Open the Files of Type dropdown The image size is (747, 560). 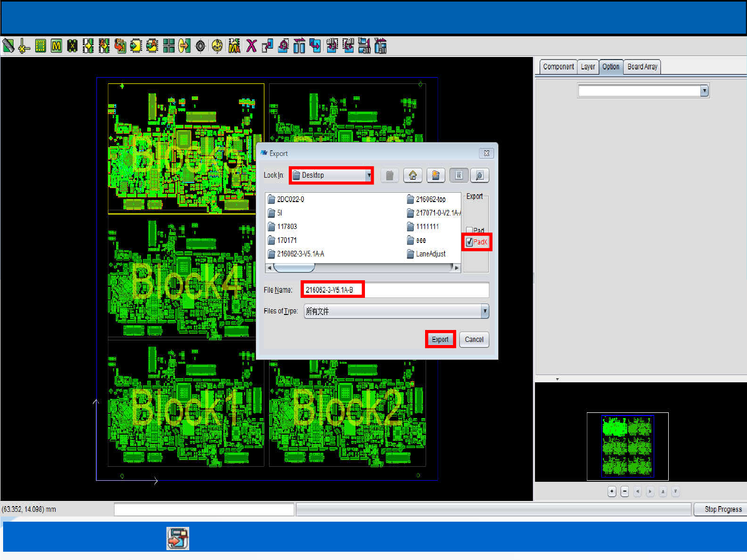[x=397, y=311]
